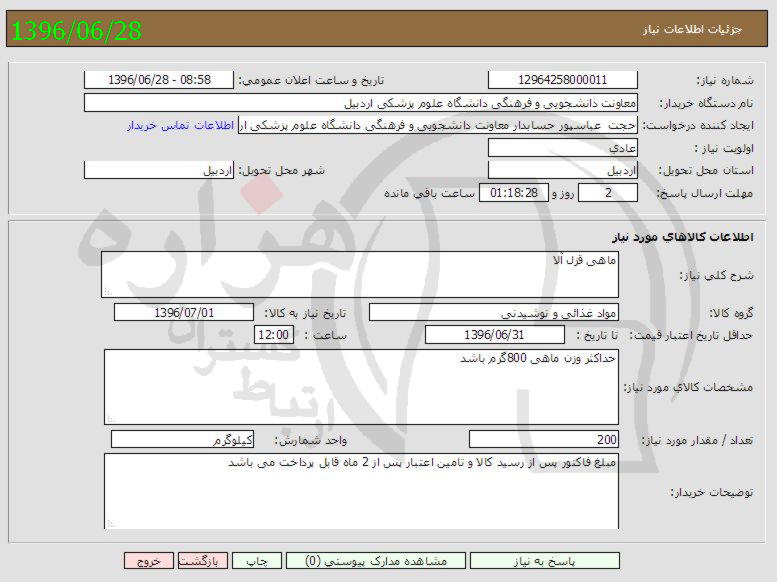Open مشاهده مدارک پیوستی (0) button
Viewport: 777px width, 582px height.
click(376, 561)
